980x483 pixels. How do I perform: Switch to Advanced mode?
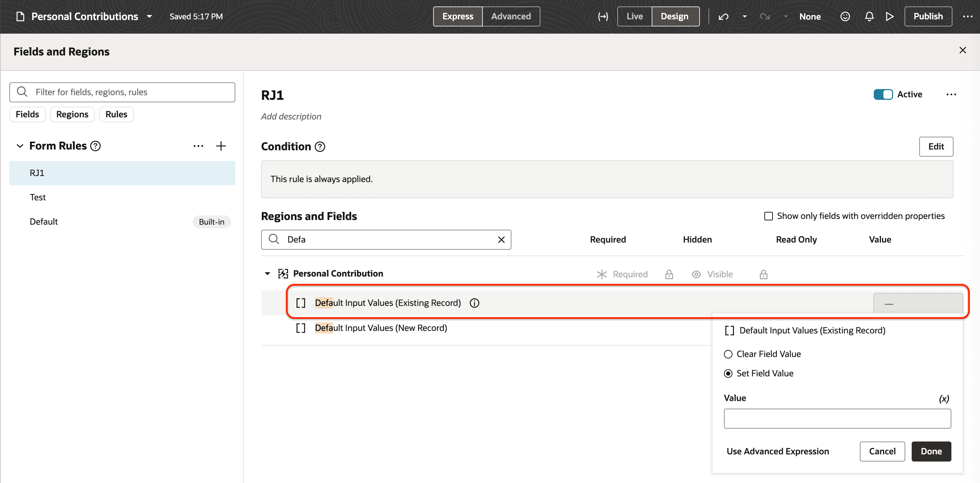[511, 16]
